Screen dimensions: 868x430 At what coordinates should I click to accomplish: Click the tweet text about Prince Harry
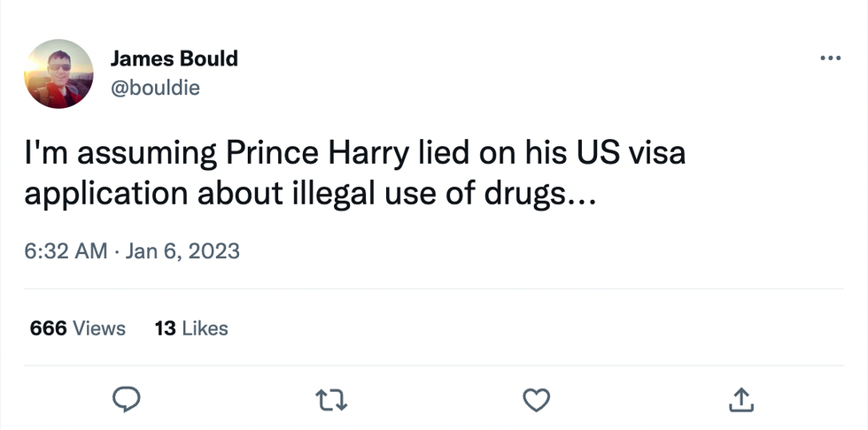(x=354, y=173)
